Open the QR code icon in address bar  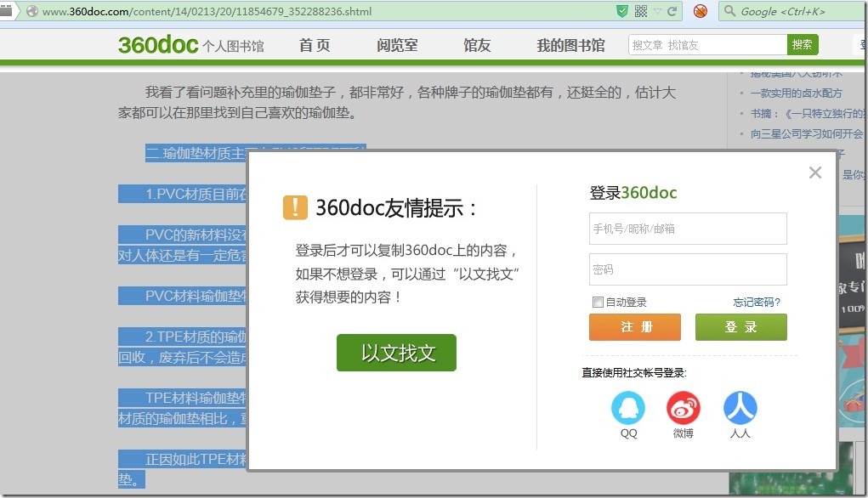[640, 11]
